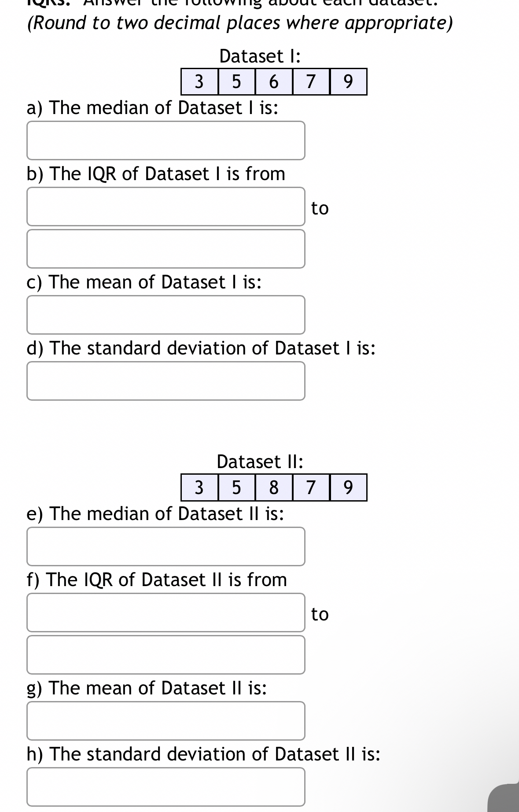Image resolution: width=519 pixels, height=812 pixels.
Task: Select the cell containing 9 in Dataset I
Action: pyautogui.click(x=347, y=82)
